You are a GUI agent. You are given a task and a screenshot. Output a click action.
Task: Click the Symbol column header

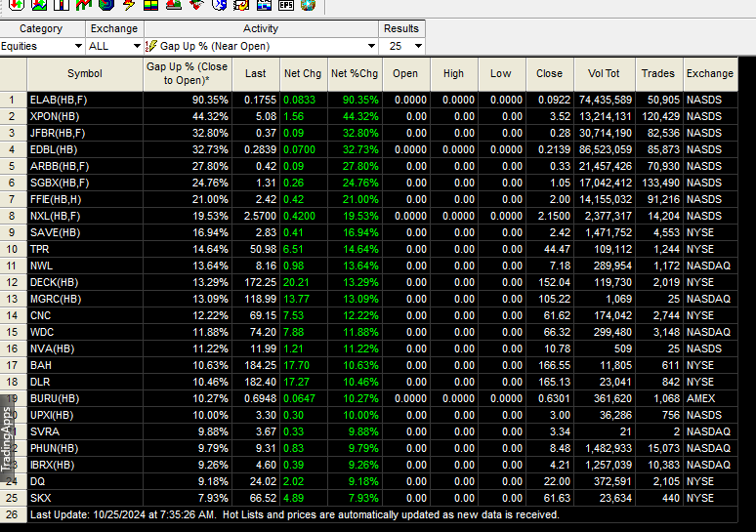85,74
